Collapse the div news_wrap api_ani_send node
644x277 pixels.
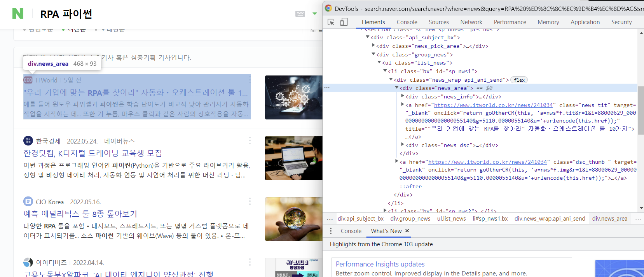click(391, 79)
